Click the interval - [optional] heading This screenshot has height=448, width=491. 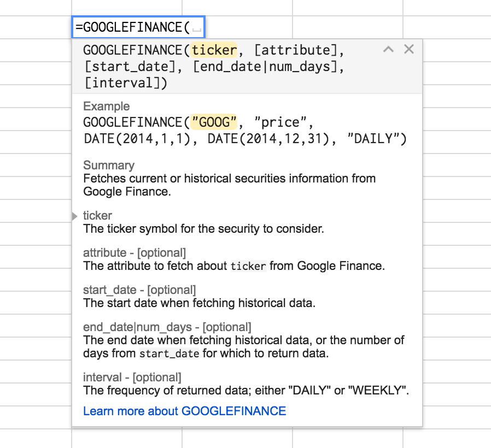(132, 378)
